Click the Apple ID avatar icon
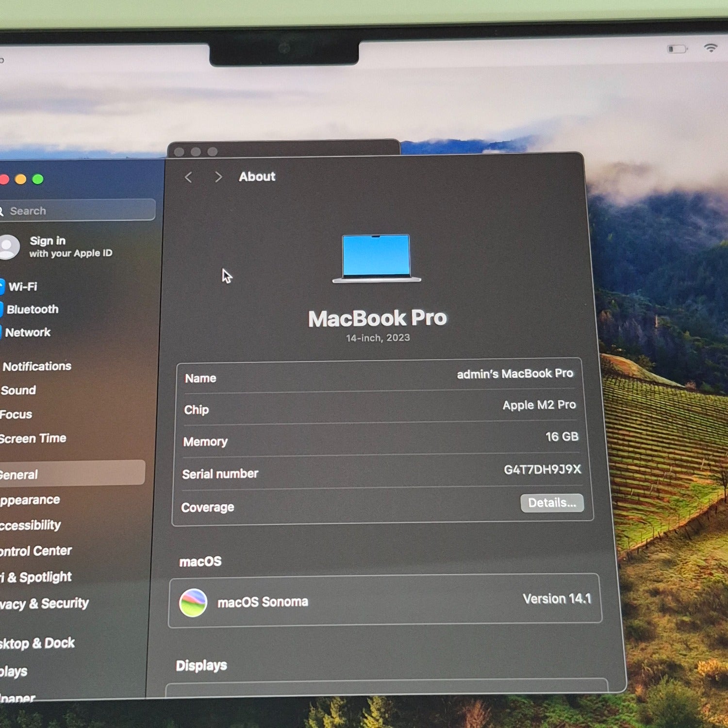 click(x=8, y=247)
